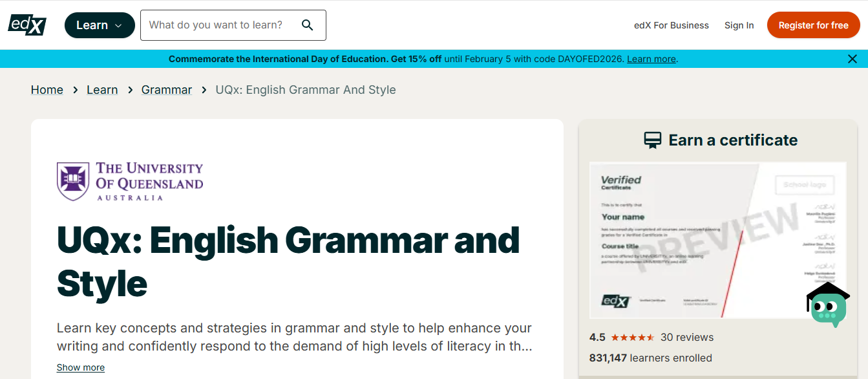Click the chevron after Home breadcrumb
The width and height of the screenshot is (868, 379).
75,91
